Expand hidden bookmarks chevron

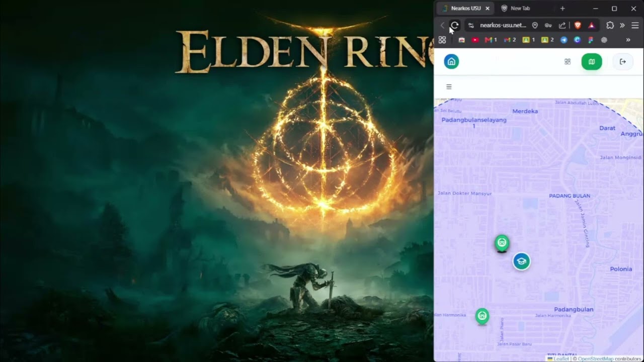point(628,40)
